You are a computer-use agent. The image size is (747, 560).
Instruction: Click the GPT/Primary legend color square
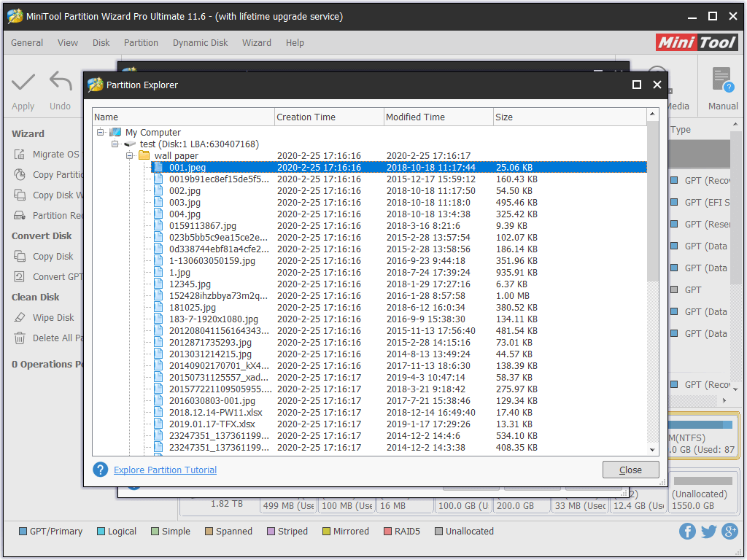(23, 532)
